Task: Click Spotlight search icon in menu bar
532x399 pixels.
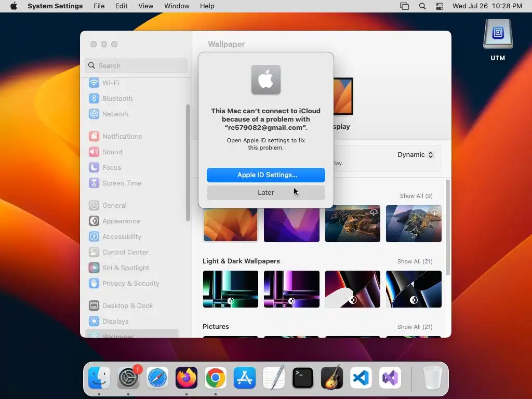Action: tap(422, 6)
